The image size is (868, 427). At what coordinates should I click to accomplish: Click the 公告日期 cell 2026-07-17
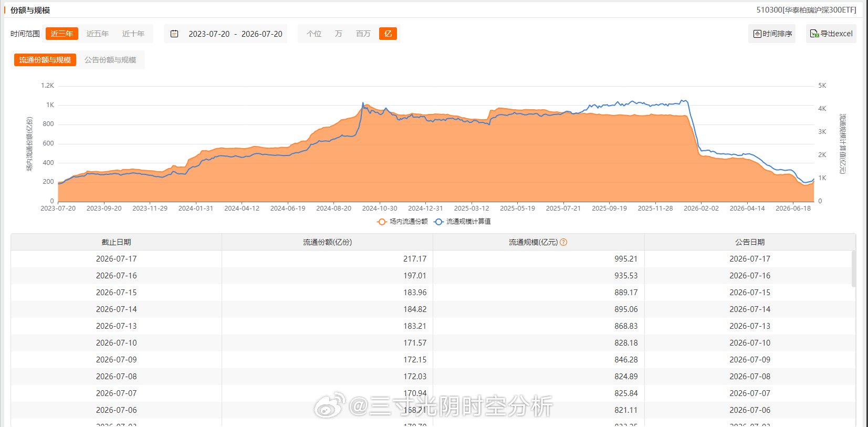point(750,259)
